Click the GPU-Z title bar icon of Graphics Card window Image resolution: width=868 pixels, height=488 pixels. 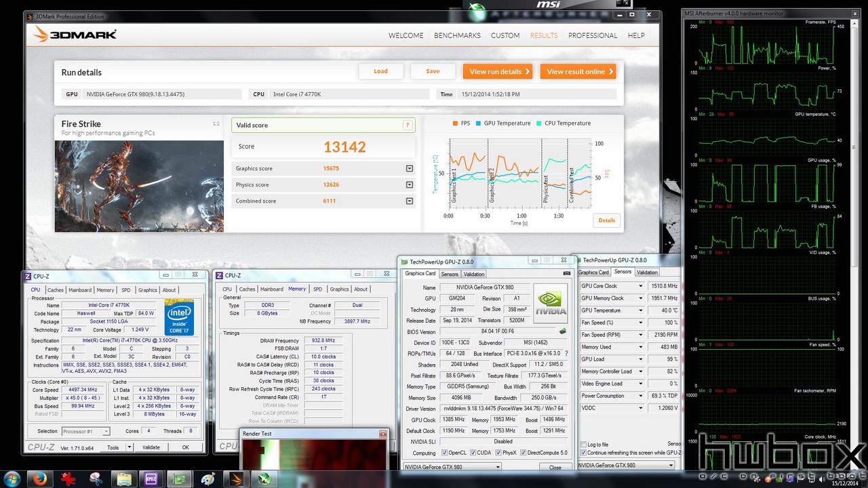[405, 262]
